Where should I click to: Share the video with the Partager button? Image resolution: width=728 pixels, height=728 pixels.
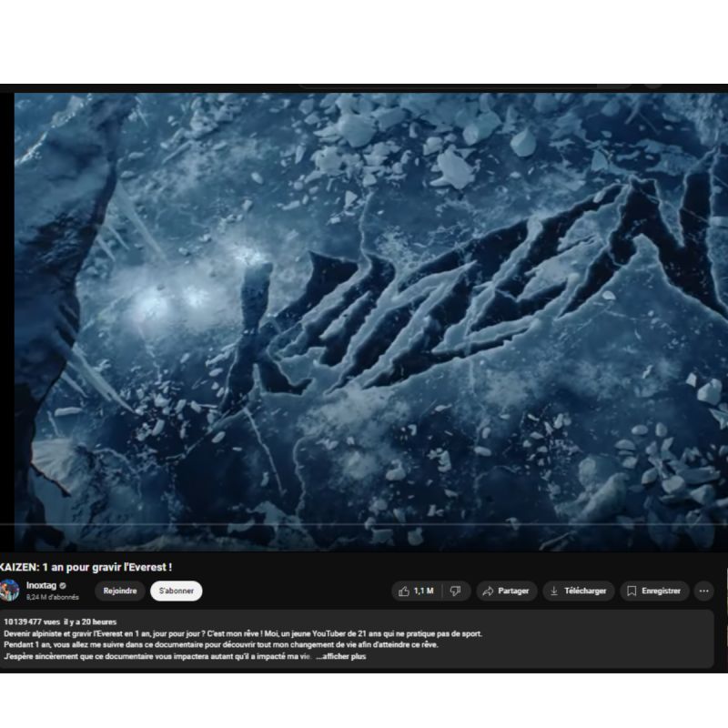pos(507,591)
